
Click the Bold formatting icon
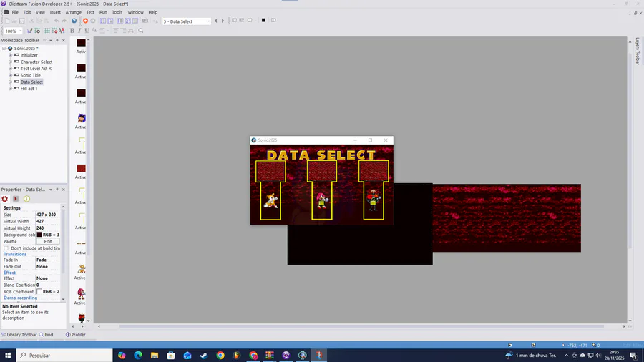[72, 31]
